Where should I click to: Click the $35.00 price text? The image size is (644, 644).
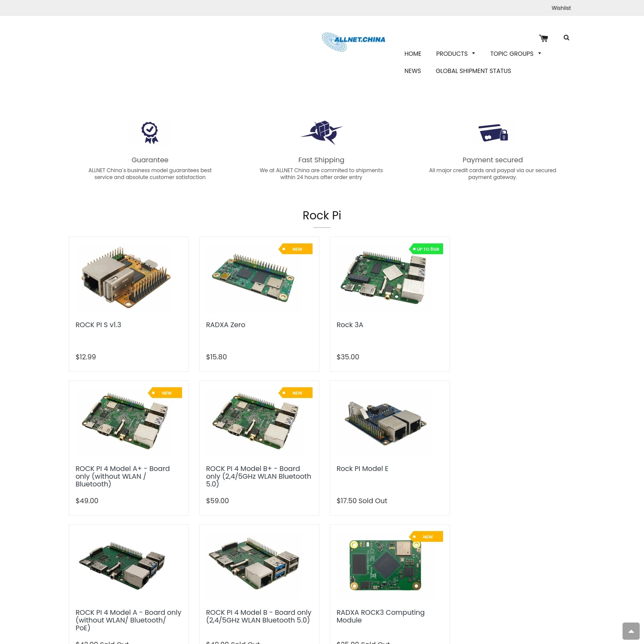[x=348, y=357]
